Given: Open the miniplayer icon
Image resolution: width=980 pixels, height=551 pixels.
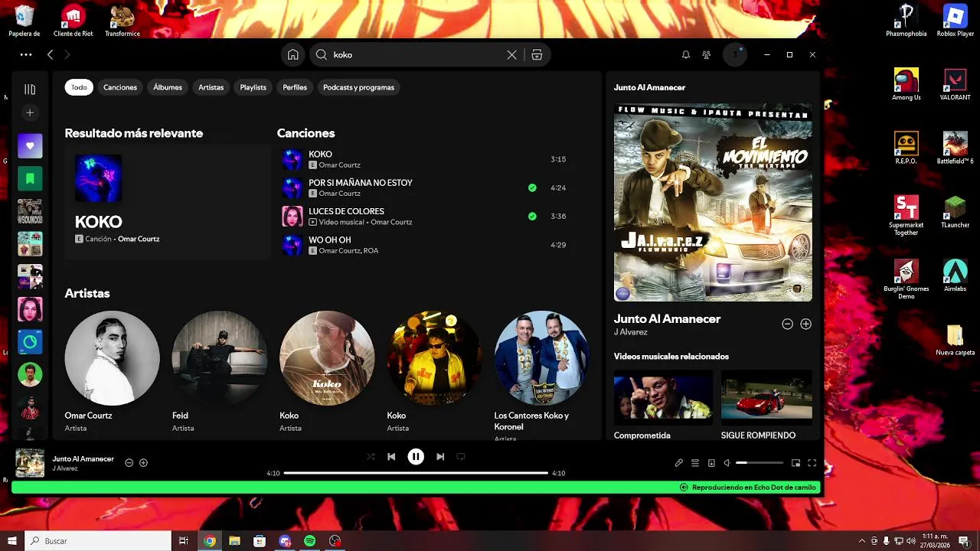Looking at the screenshot, I should pos(796,463).
